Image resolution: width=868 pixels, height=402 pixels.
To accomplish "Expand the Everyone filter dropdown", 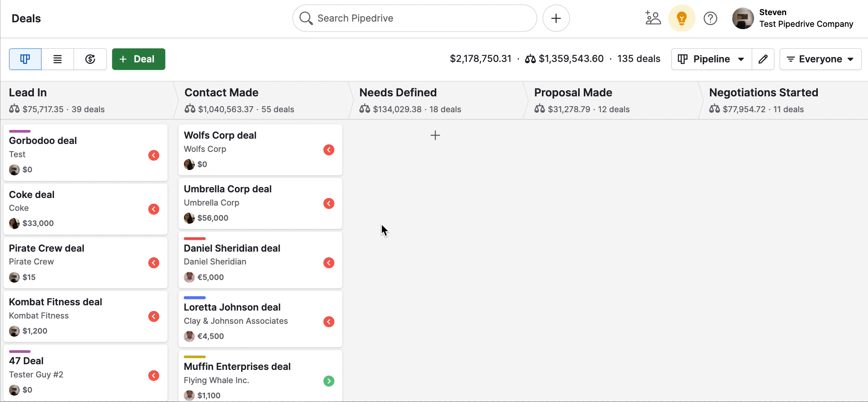I will tap(820, 59).
